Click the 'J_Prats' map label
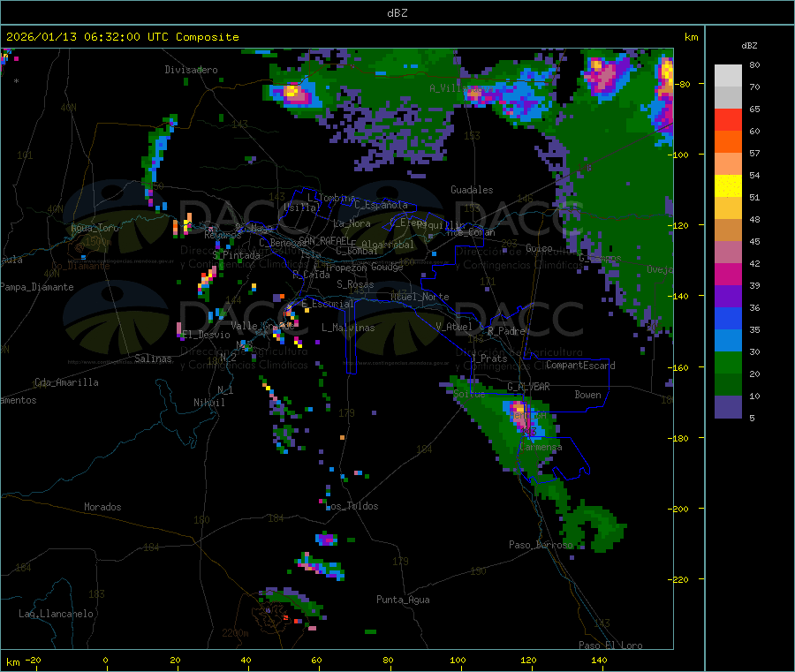 pyautogui.click(x=489, y=359)
